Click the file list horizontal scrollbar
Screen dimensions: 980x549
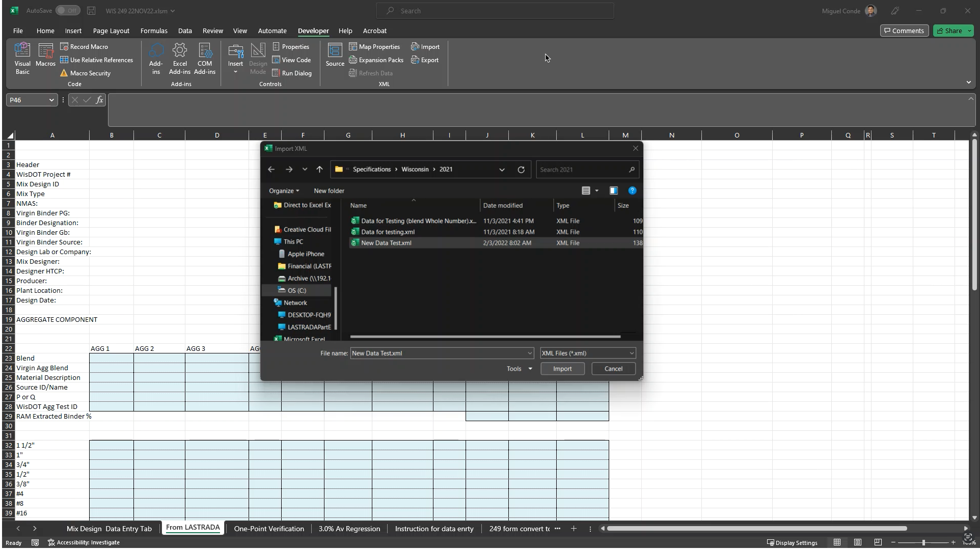coord(485,337)
